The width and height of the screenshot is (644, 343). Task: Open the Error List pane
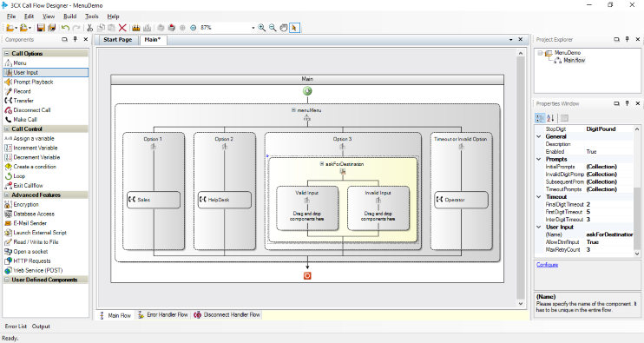click(x=16, y=327)
